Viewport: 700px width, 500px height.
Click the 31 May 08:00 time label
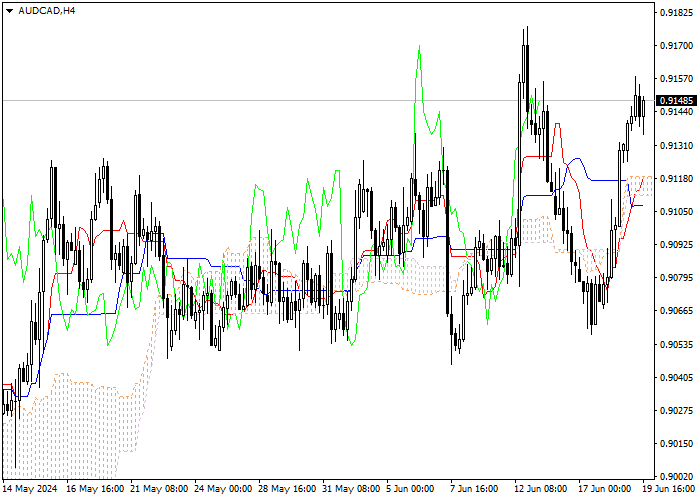[351, 488]
